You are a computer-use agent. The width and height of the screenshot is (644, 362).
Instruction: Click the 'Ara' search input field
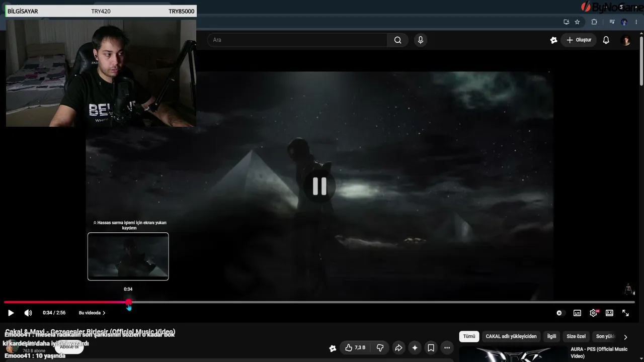pos(297,40)
